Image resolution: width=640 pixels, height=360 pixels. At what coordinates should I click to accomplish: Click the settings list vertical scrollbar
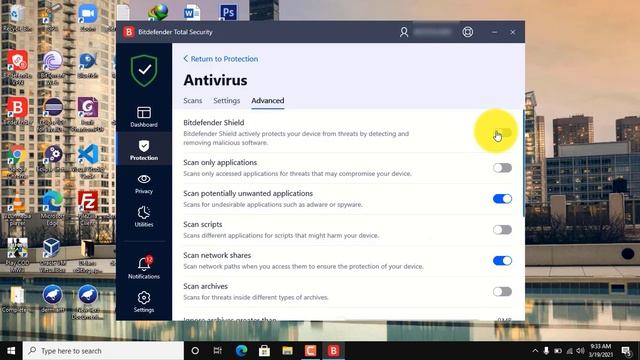click(524, 163)
